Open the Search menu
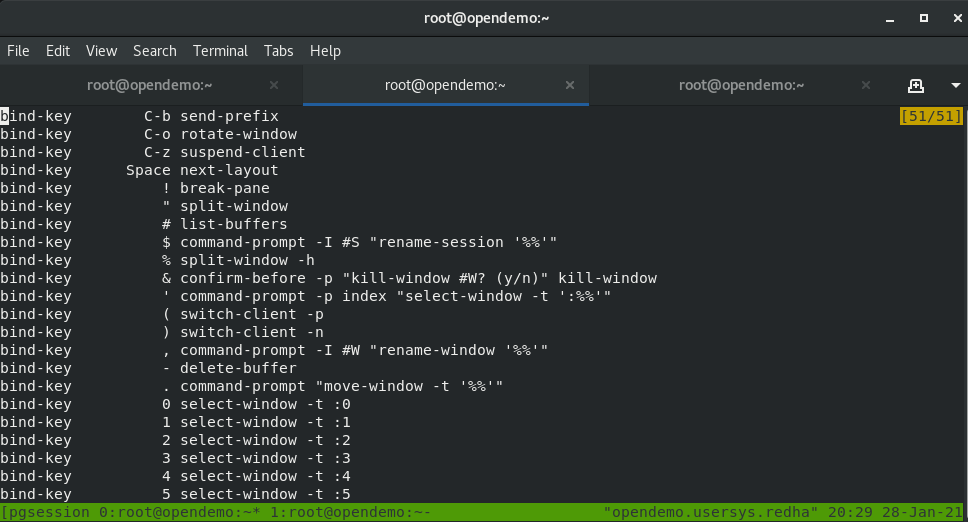The image size is (968, 522). 154,51
